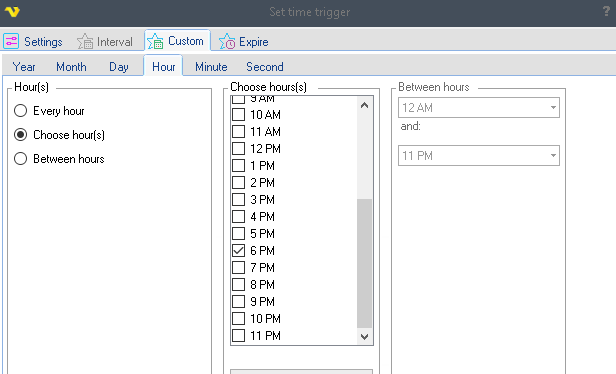Check the 7 PM checkbox

point(238,268)
